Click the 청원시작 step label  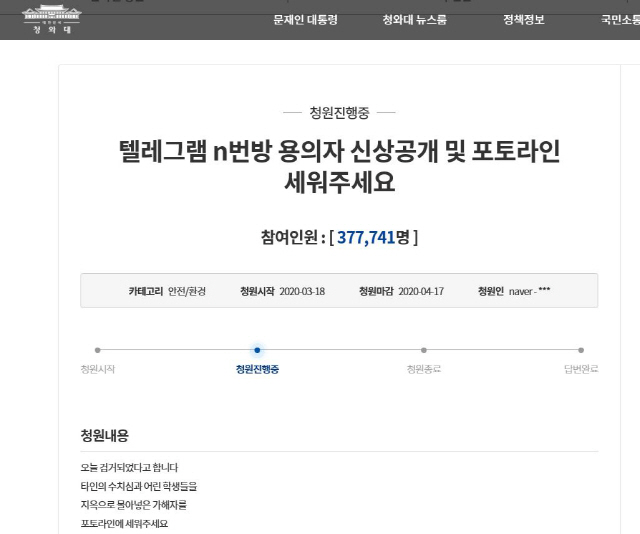(98, 369)
